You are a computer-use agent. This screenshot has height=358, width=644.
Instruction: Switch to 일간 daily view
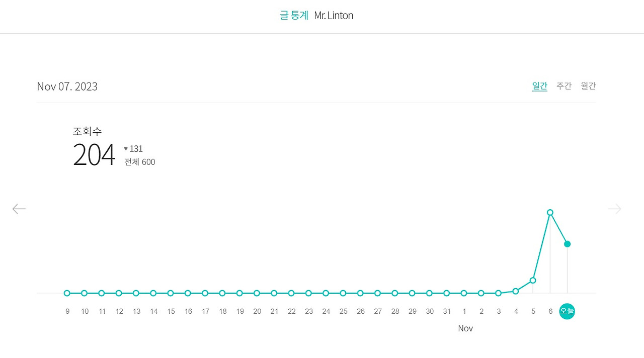[x=539, y=86]
